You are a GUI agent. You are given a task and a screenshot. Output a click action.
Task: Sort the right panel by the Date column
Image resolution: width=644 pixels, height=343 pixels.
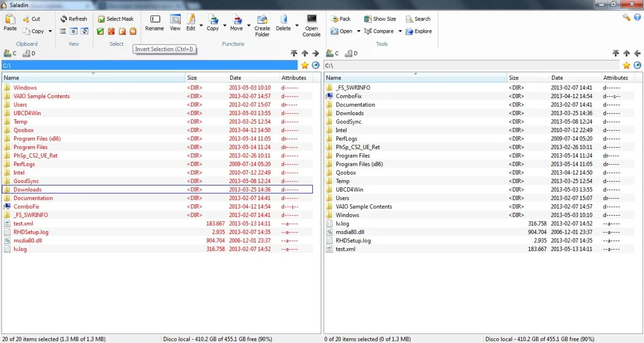coord(575,78)
